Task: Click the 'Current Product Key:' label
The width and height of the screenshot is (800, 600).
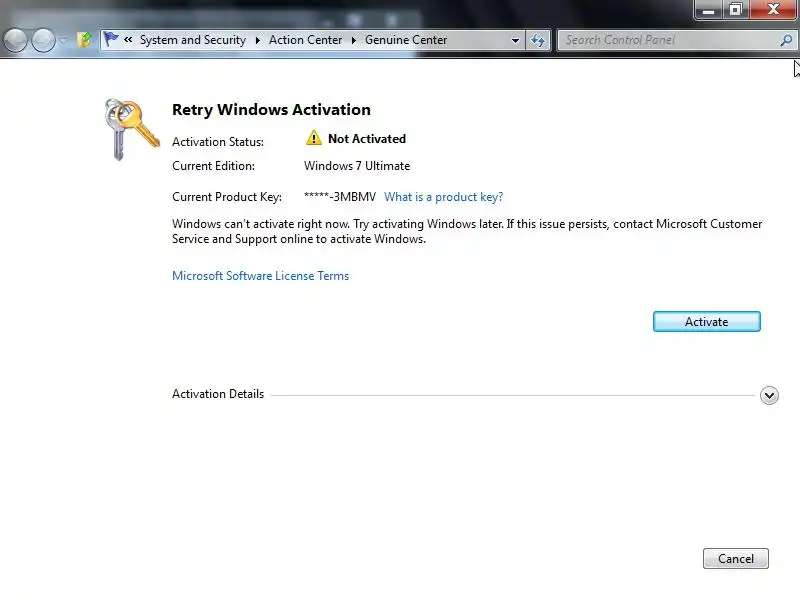Action: (x=227, y=197)
